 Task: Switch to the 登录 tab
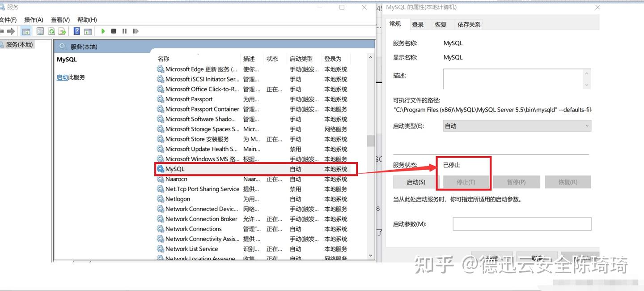point(419,24)
